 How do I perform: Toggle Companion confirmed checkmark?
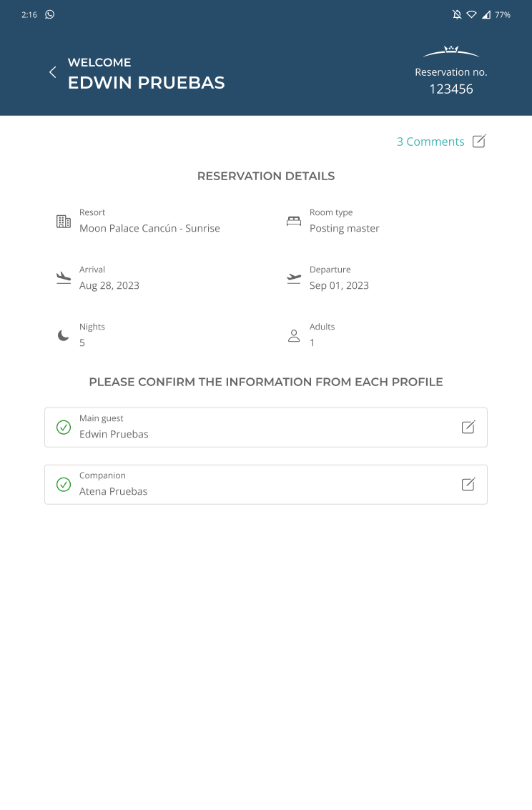(x=64, y=485)
